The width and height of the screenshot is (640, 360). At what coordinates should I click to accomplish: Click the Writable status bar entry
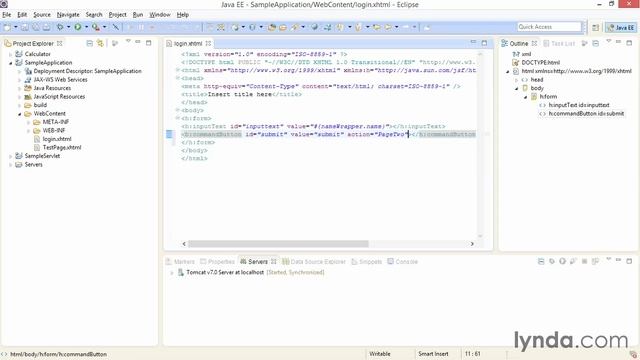[380, 354]
